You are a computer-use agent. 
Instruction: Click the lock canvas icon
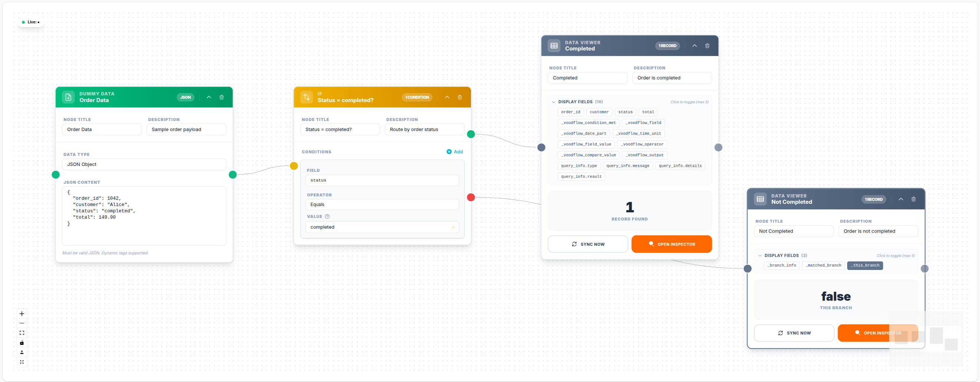tap(22, 342)
